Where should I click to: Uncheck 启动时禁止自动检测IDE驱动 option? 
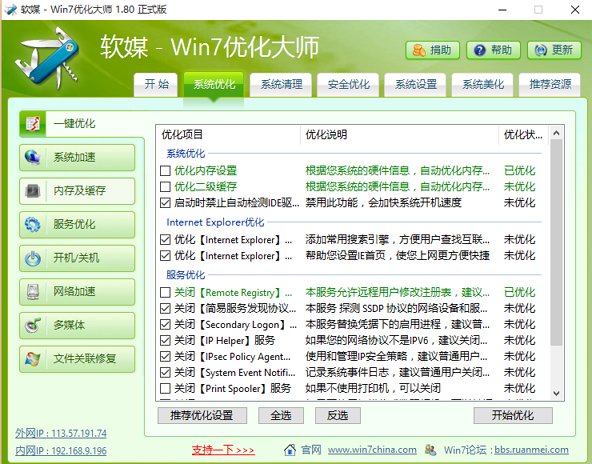(165, 203)
